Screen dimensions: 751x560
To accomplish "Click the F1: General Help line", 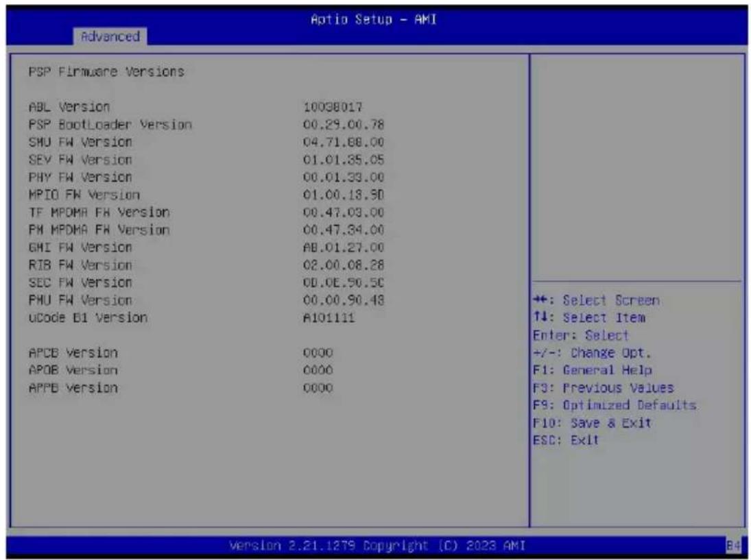I will tap(593, 370).
